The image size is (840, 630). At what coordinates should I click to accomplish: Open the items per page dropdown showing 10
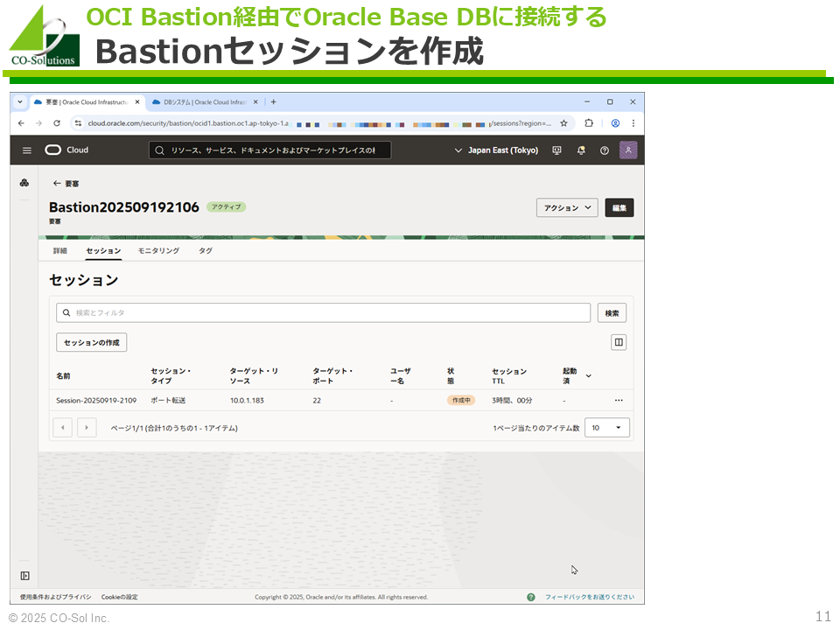(607, 428)
